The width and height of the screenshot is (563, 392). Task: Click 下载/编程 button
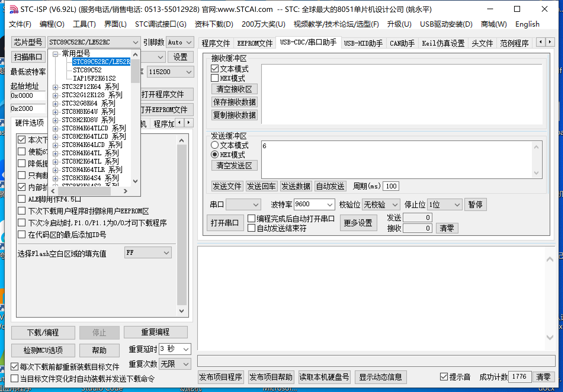click(x=43, y=332)
